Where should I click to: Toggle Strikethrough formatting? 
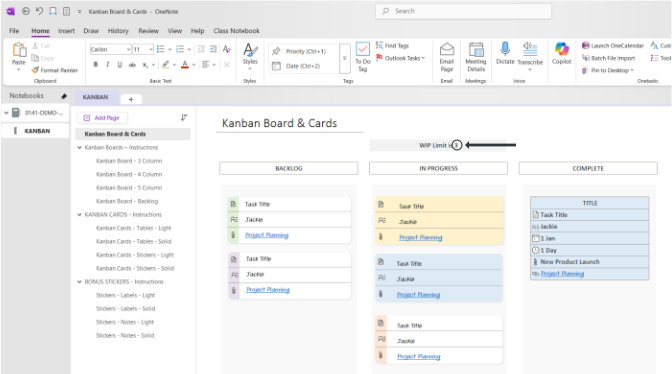[132, 65]
